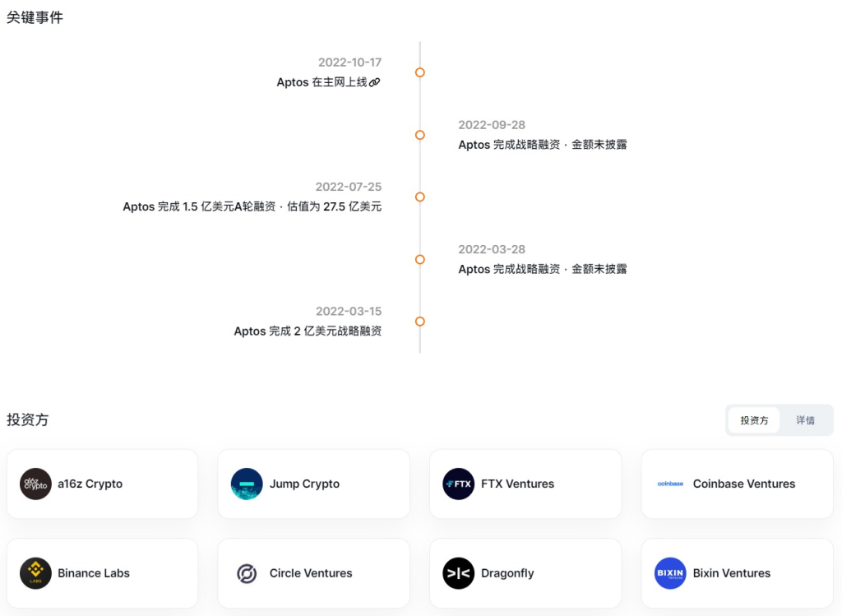The image size is (842, 616).
Task: Open the Aptos 完成 2 亿美元战略融资 event
Action: [x=308, y=331]
